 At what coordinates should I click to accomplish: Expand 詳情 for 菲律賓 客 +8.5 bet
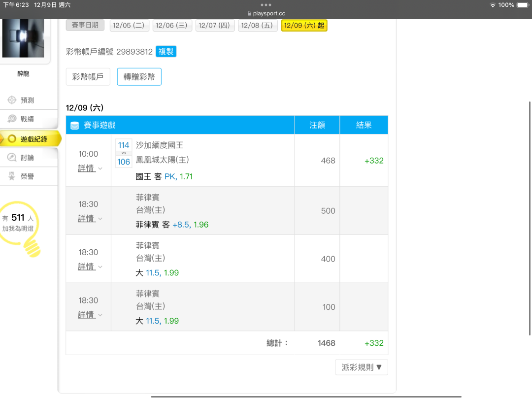[x=90, y=219]
